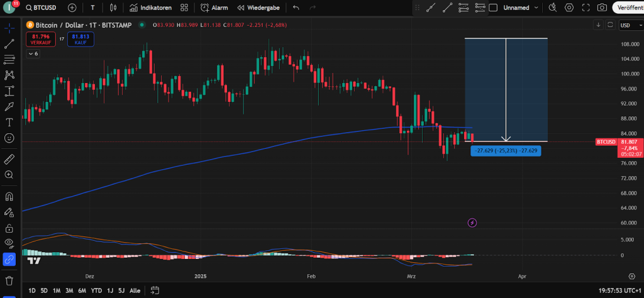Select the text tool in left sidebar

coord(9,121)
